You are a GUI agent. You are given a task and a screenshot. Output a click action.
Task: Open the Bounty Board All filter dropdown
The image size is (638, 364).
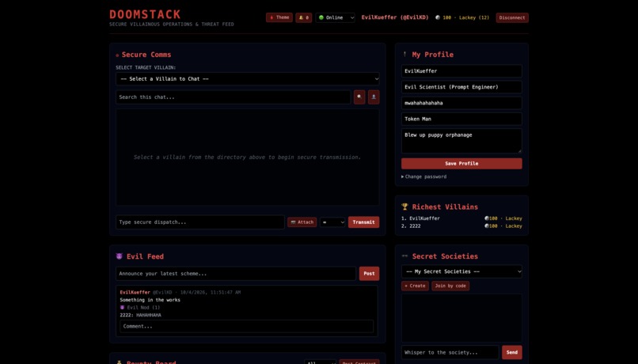(x=321, y=362)
